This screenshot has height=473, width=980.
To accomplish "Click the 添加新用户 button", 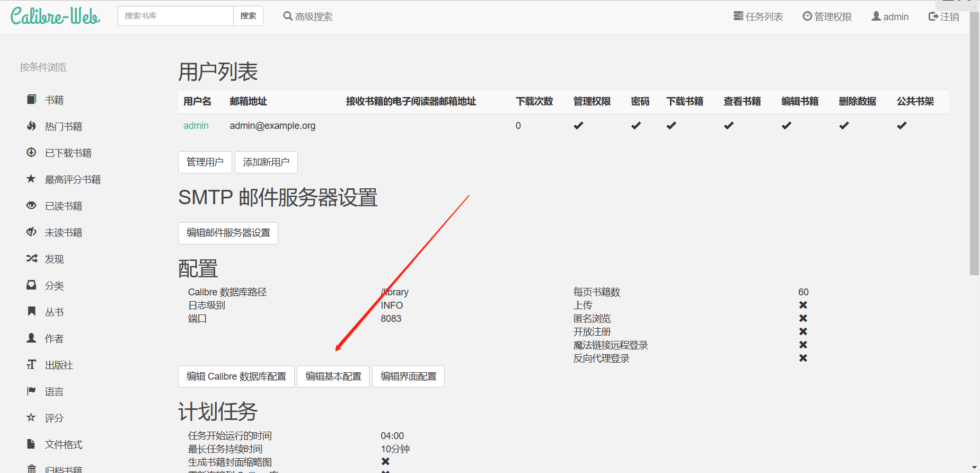I will coord(266,162).
